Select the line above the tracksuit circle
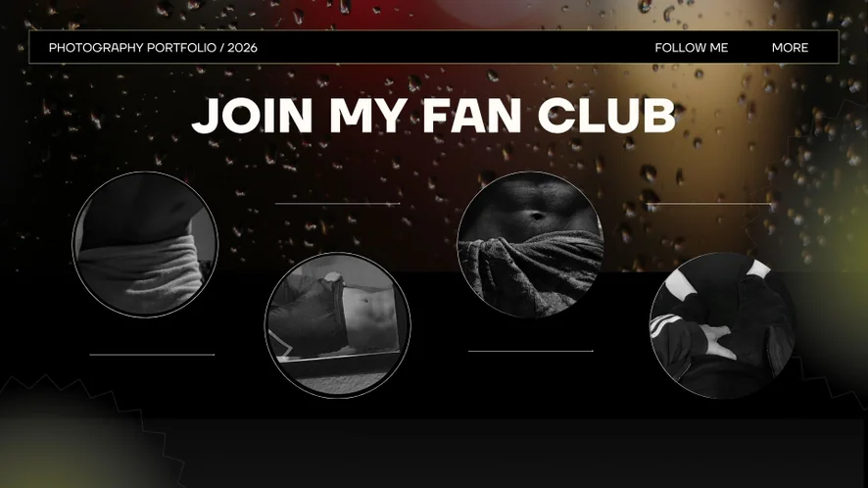The width and height of the screenshot is (868, 488). (x=710, y=204)
